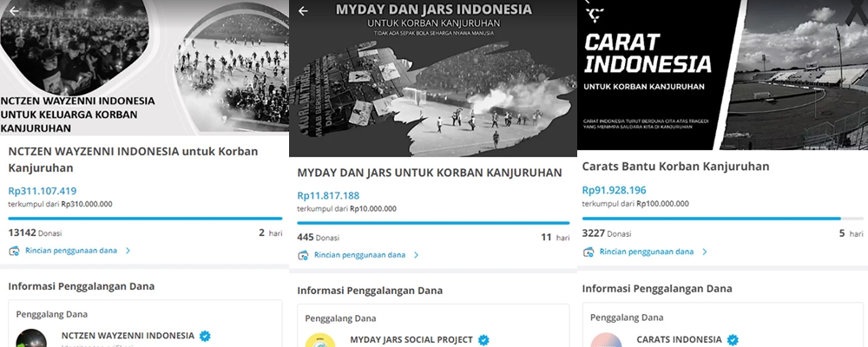The width and height of the screenshot is (868, 347).
Task: Open MYDAY JARS SOCIAL PROJECT profile avatar
Action: click(320, 340)
